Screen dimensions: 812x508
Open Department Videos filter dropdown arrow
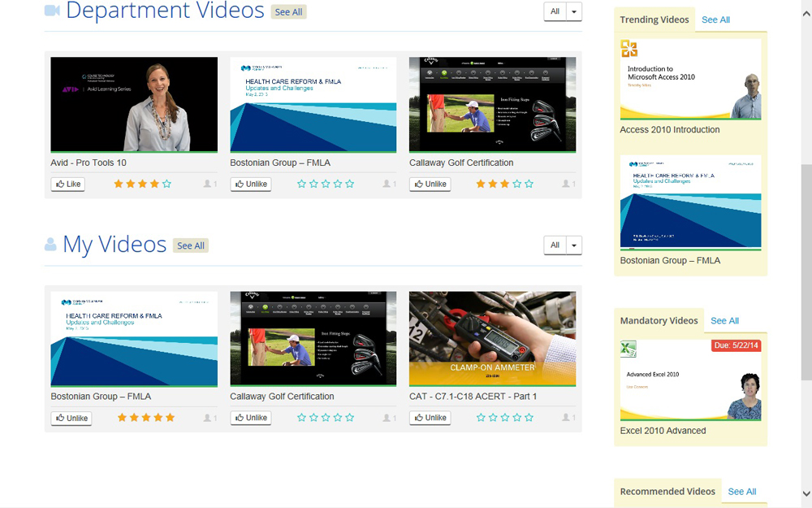point(574,11)
